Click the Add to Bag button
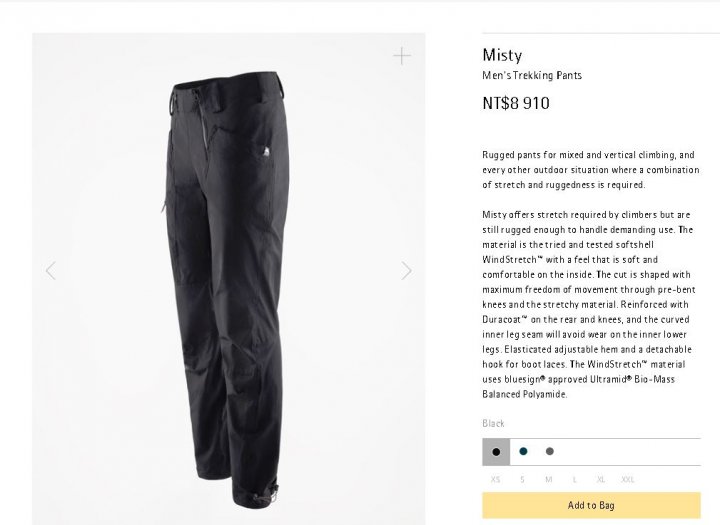This screenshot has height=525, width=720. coord(591,506)
